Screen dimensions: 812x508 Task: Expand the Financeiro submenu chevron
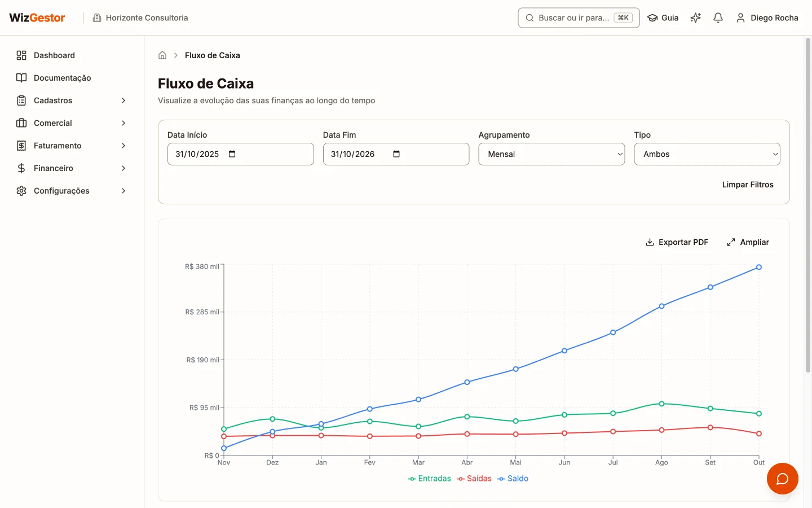tap(123, 168)
